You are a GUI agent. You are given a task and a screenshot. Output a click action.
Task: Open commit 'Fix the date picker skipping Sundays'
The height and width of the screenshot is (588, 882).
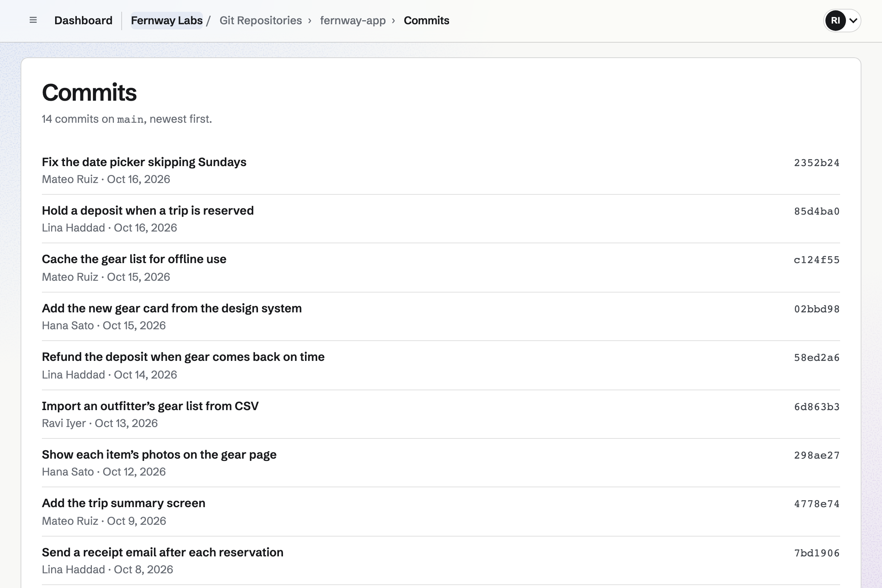[144, 162]
